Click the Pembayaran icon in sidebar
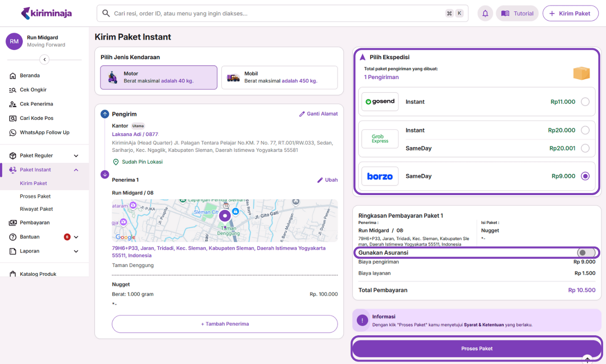This screenshot has width=606, height=364. point(13,223)
